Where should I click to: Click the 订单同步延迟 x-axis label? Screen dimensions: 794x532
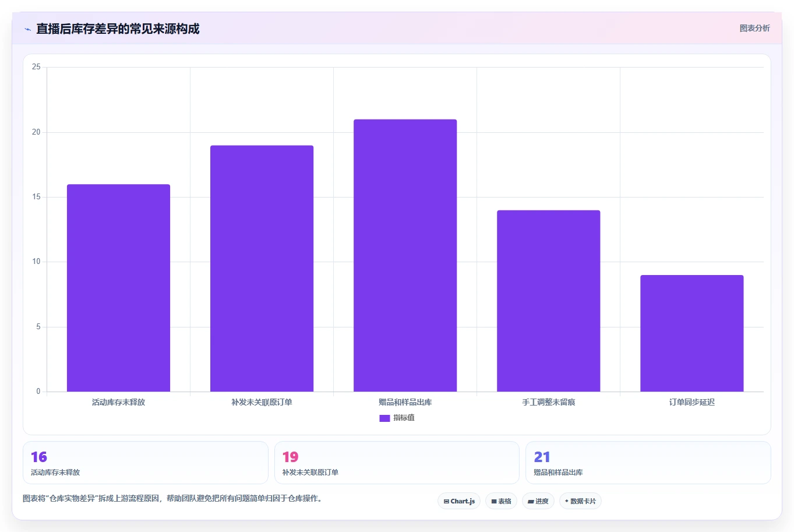click(x=691, y=402)
